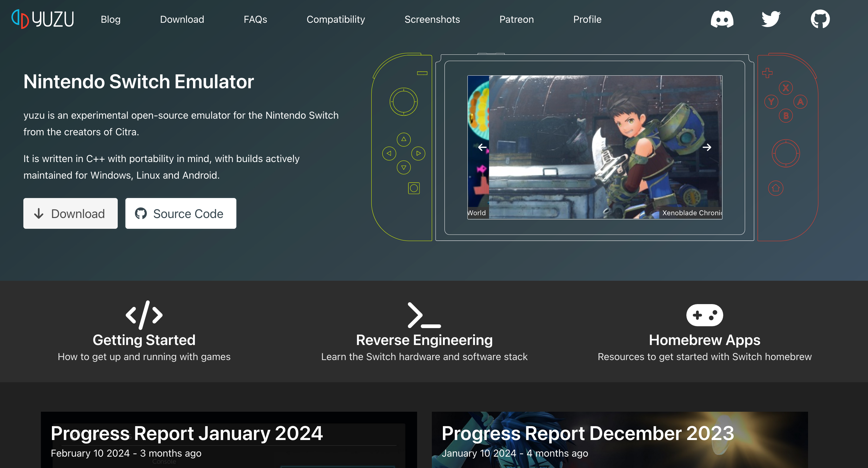Click the minus button on yellow Joy-Con

coord(422,73)
